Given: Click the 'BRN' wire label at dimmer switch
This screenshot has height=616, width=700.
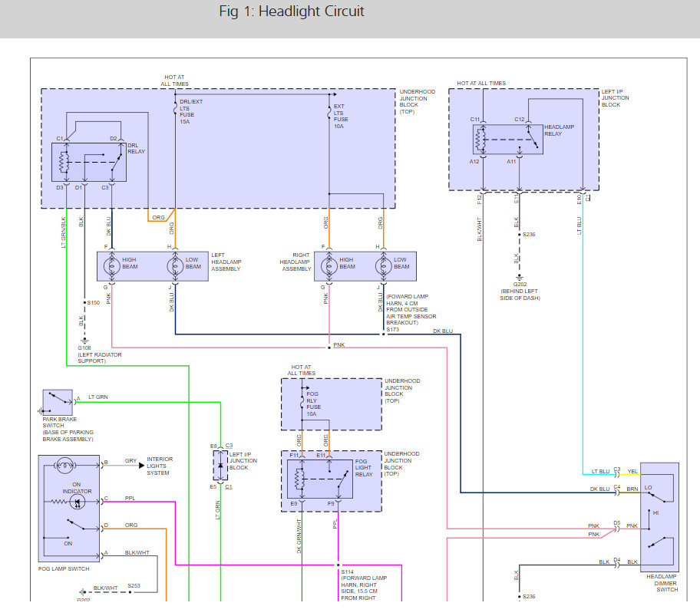Looking at the screenshot, I should (x=632, y=489).
